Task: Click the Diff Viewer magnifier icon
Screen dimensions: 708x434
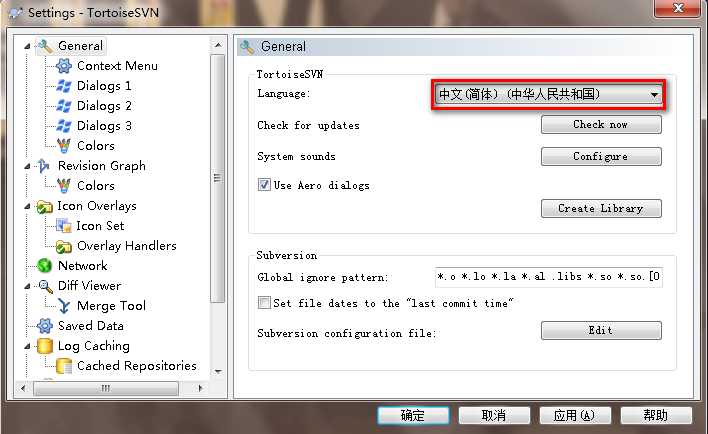Action: tap(45, 286)
